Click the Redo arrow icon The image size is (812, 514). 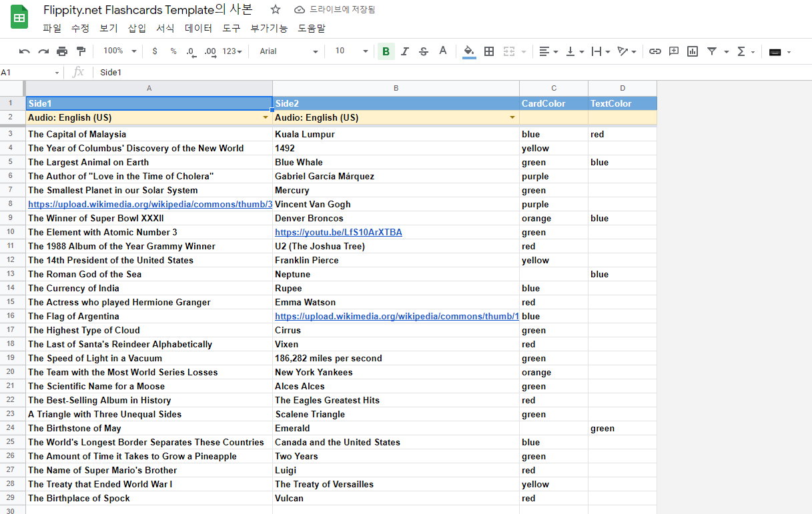point(43,51)
